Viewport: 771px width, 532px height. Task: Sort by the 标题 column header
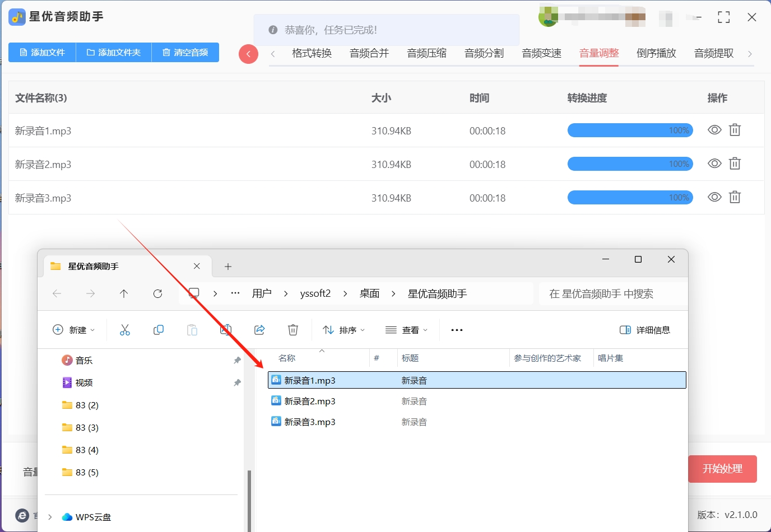(x=410, y=358)
